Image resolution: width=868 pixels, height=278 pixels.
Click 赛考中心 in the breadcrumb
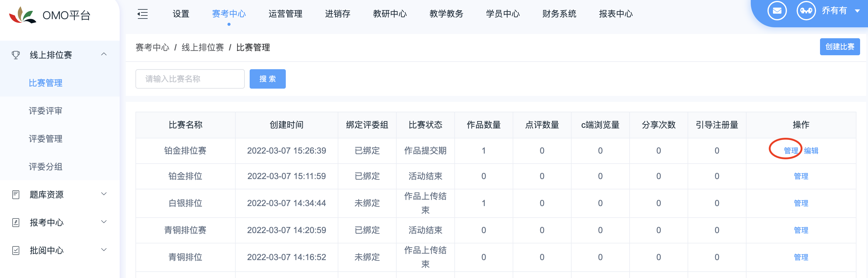click(152, 47)
